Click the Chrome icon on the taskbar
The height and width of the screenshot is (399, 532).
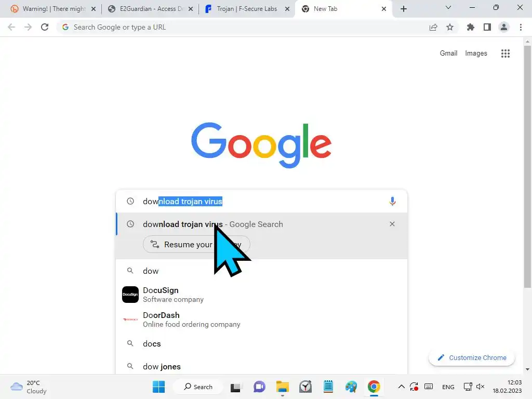click(x=374, y=387)
